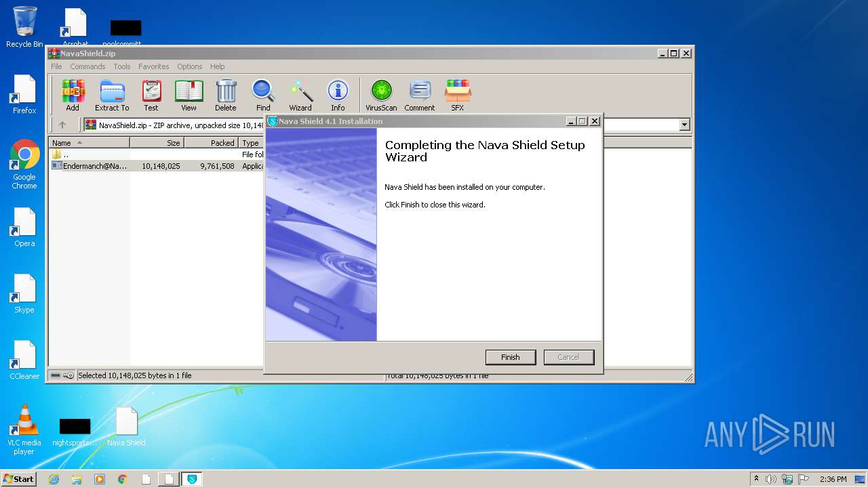Sort by Name column header
868x488 pixels.
click(90, 143)
